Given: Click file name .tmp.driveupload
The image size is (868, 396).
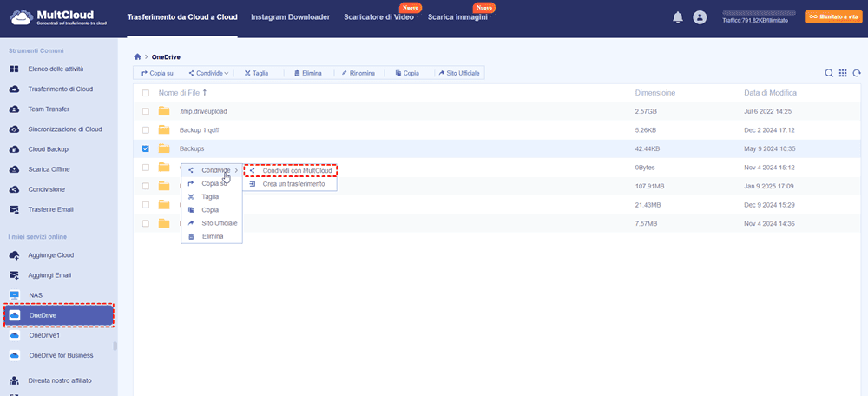Looking at the screenshot, I should pos(203,111).
